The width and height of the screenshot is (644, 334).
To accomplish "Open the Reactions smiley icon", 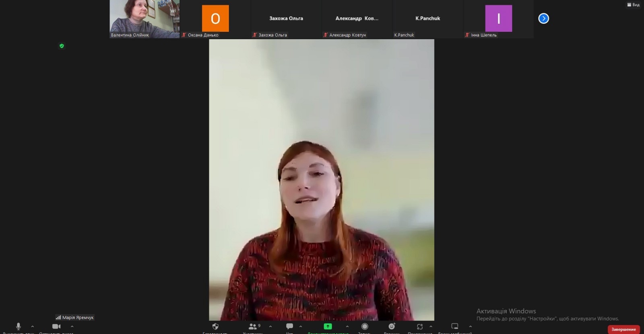I will point(392,326).
